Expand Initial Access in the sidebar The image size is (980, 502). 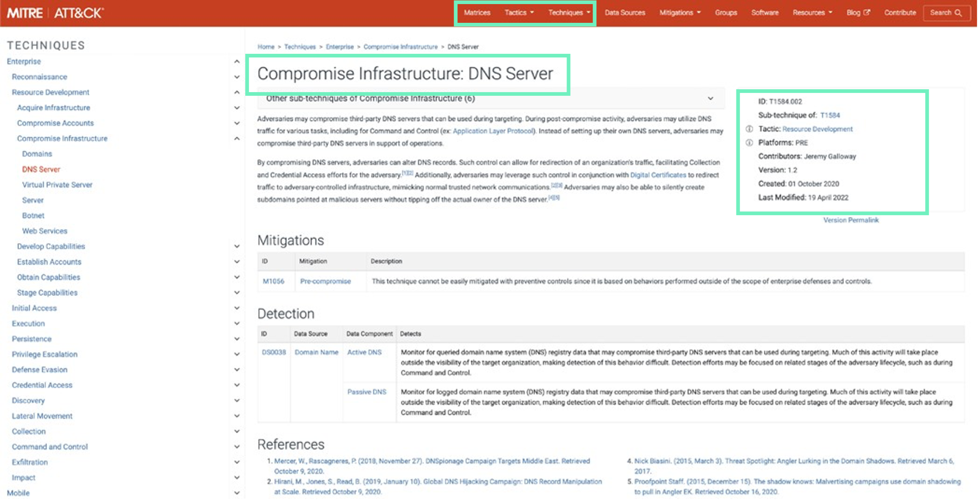237,308
